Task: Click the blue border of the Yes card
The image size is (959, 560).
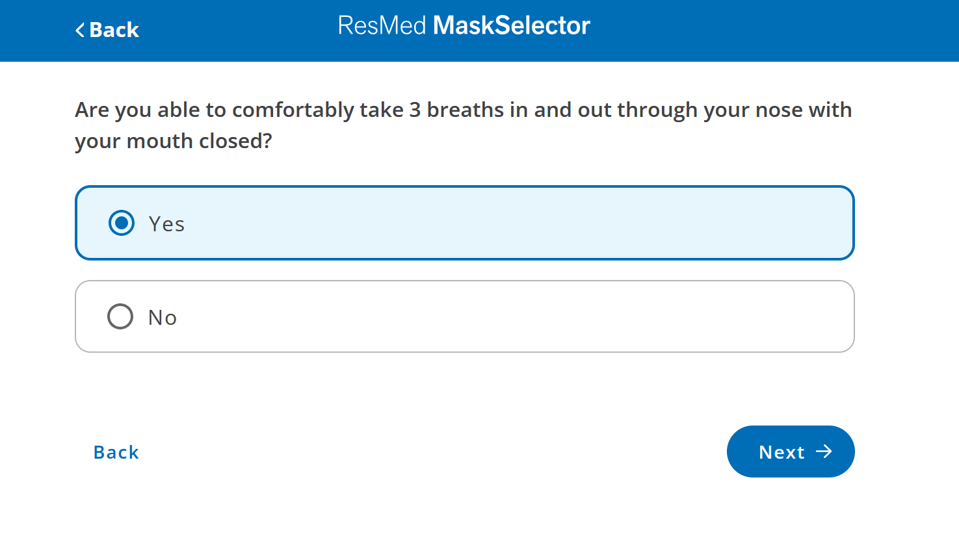Action: click(465, 188)
